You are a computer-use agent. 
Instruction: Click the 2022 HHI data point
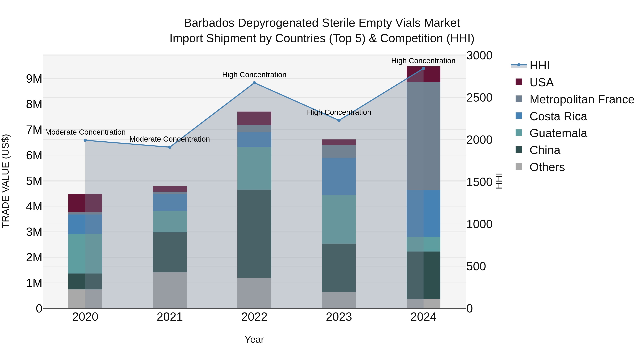(x=254, y=83)
